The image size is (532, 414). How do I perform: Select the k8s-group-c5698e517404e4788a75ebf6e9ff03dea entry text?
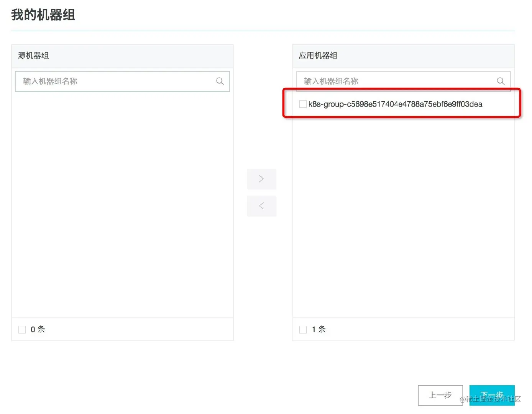coord(395,104)
